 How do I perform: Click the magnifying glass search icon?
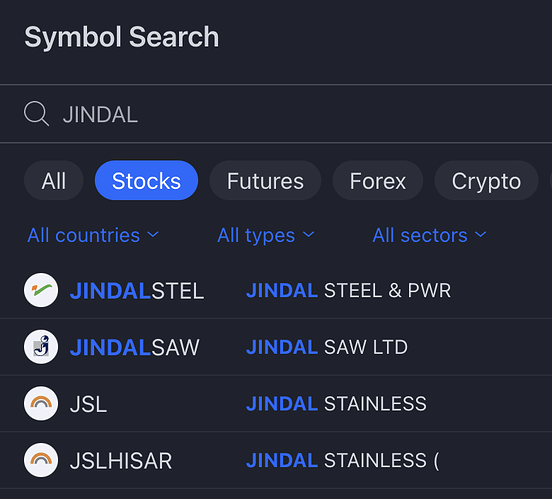(x=36, y=114)
